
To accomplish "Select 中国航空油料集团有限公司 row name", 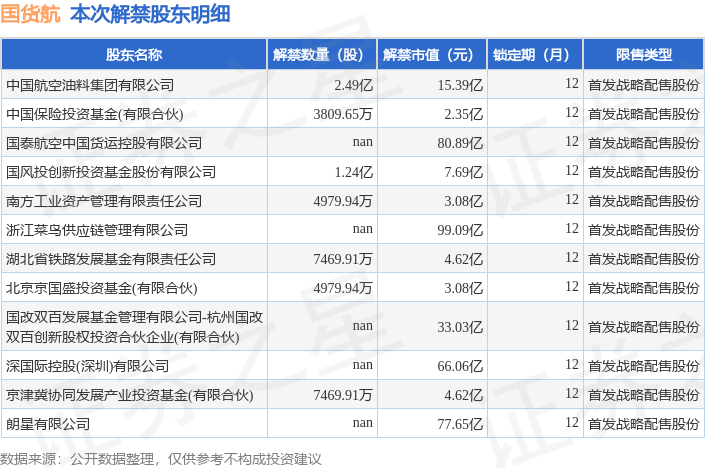I will click(x=90, y=85).
